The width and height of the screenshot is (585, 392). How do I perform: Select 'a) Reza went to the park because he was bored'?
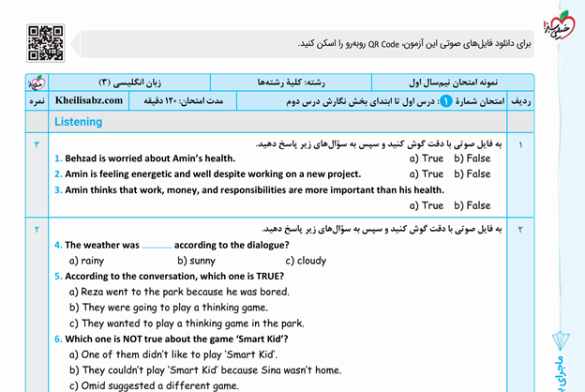coord(179,292)
